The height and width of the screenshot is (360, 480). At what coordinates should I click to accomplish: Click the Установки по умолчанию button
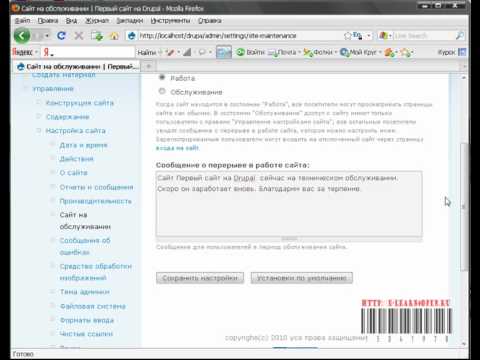[x=302, y=278]
